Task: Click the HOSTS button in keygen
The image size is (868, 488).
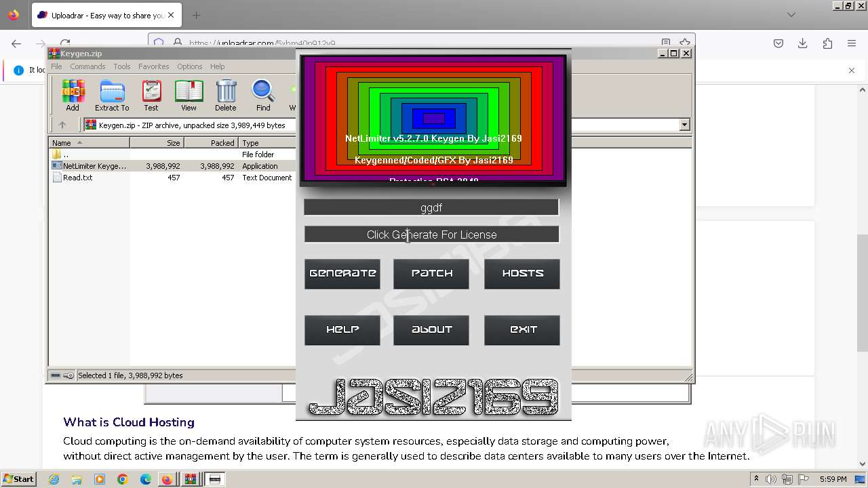Action: coord(522,273)
